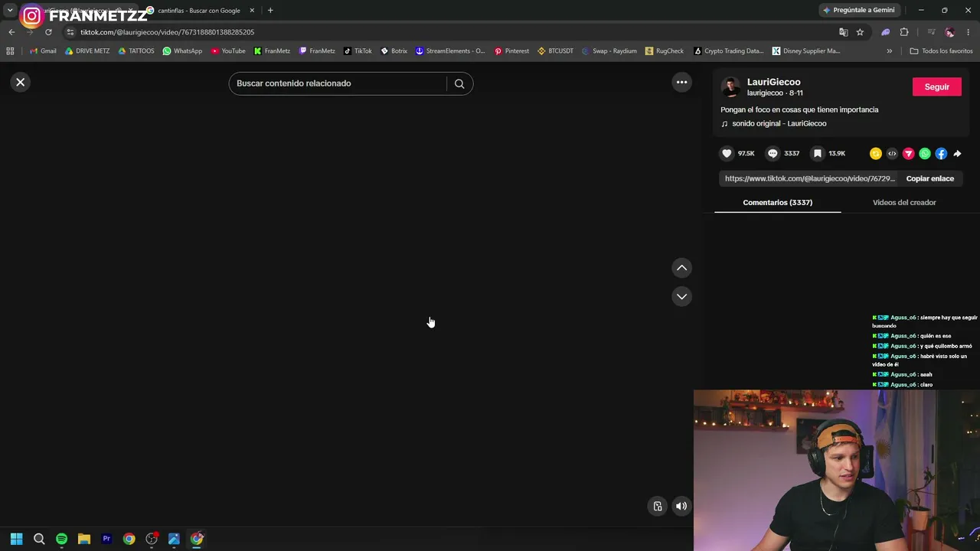Save the video with the bookmark icon
Image resolution: width=980 pixels, height=551 pixels.
click(x=818, y=154)
